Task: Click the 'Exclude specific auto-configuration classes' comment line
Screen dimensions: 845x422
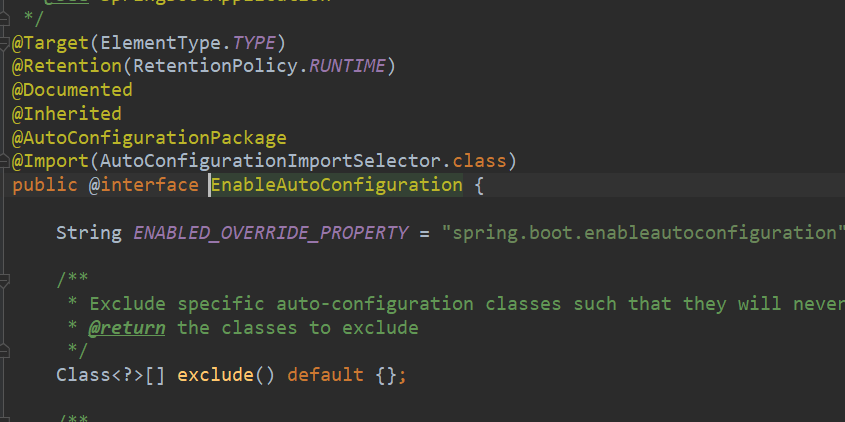Action: tap(456, 304)
